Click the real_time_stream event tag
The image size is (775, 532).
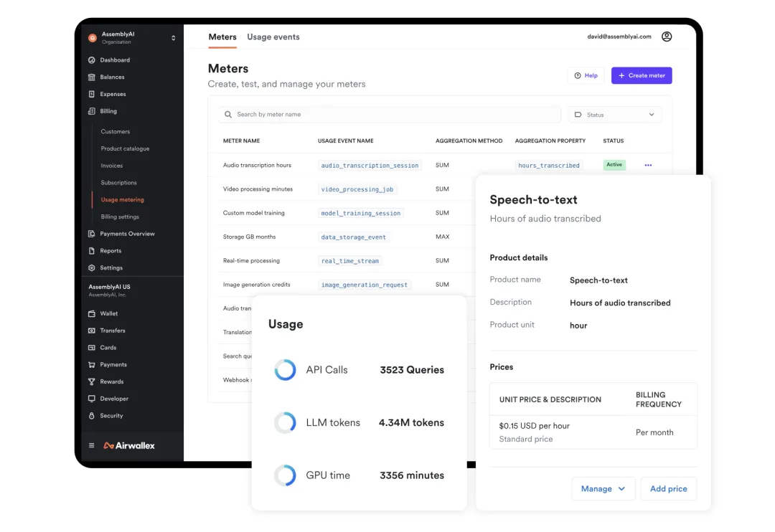pos(350,261)
